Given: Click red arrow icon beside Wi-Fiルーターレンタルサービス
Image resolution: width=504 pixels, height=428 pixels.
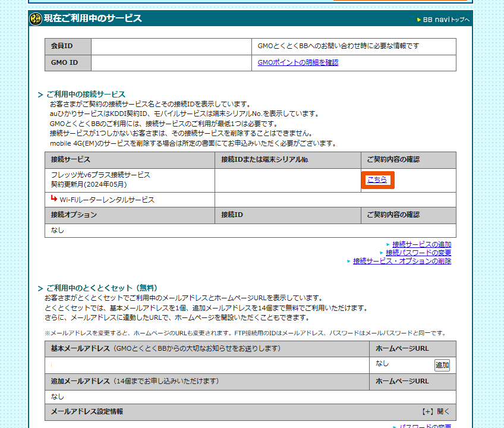Looking at the screenshot, I should pyautogui.click(x=54, y=199).
